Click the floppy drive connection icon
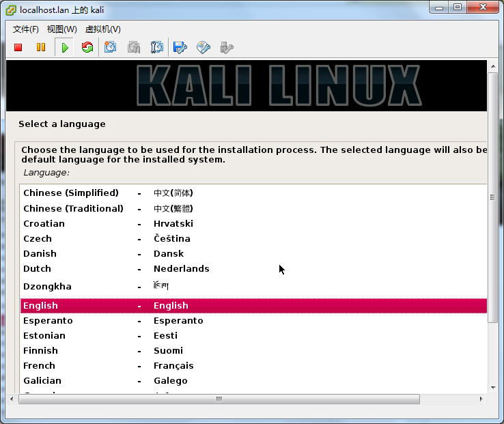Screen dimensions: 504x424 click(180, 48)
